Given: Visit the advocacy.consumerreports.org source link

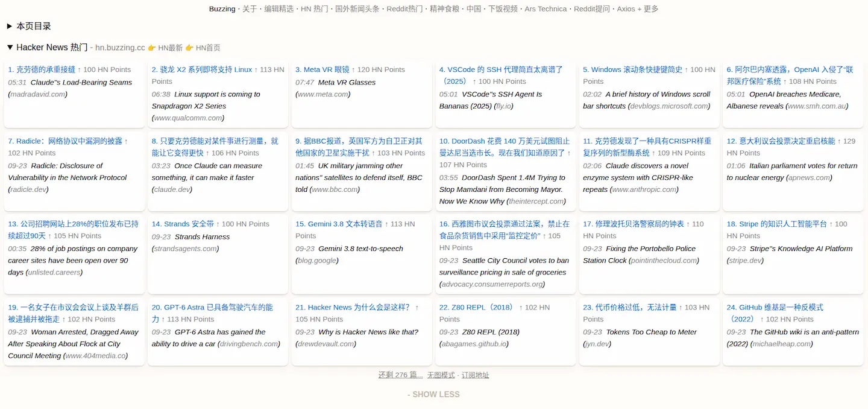Looking at the screenshot, I should pyautogui.click(x=491, y=284).
